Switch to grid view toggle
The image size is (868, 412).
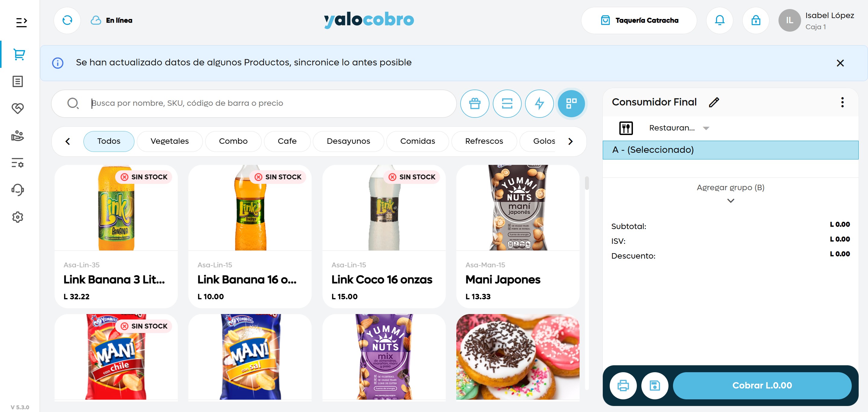click(571, 103)
